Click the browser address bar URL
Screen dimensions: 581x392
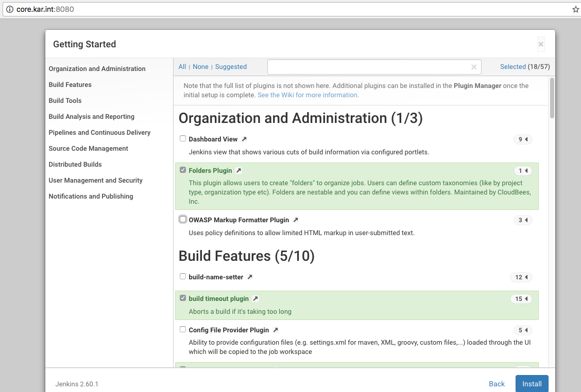(45, 9)
